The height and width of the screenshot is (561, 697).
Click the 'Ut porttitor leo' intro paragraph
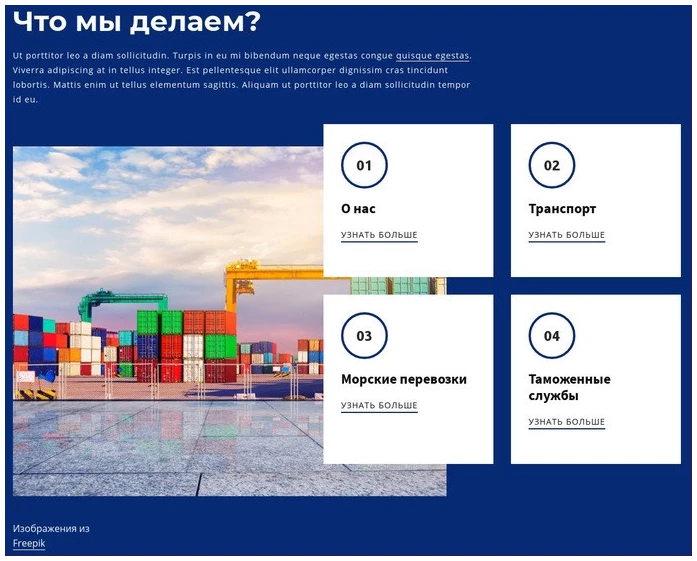(x=242, y=77)
